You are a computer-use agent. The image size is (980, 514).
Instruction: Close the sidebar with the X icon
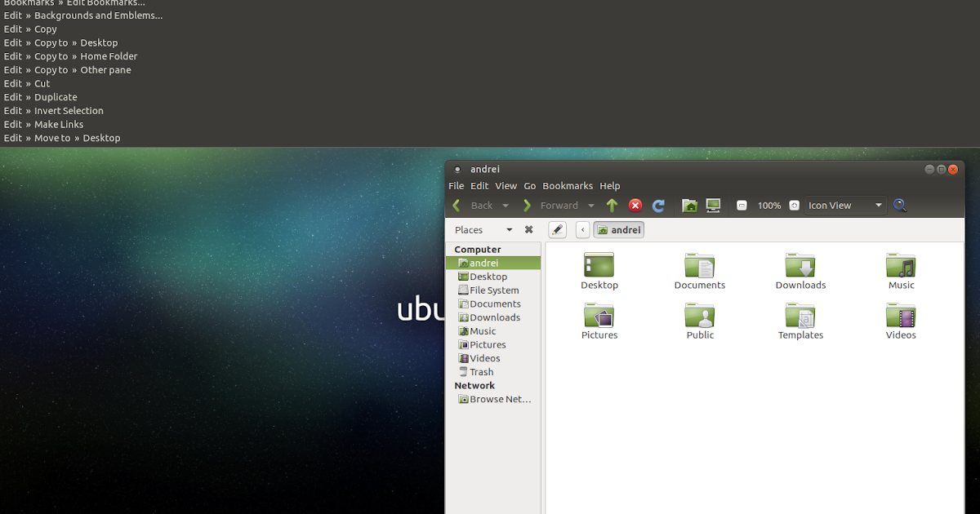point(528,229)
